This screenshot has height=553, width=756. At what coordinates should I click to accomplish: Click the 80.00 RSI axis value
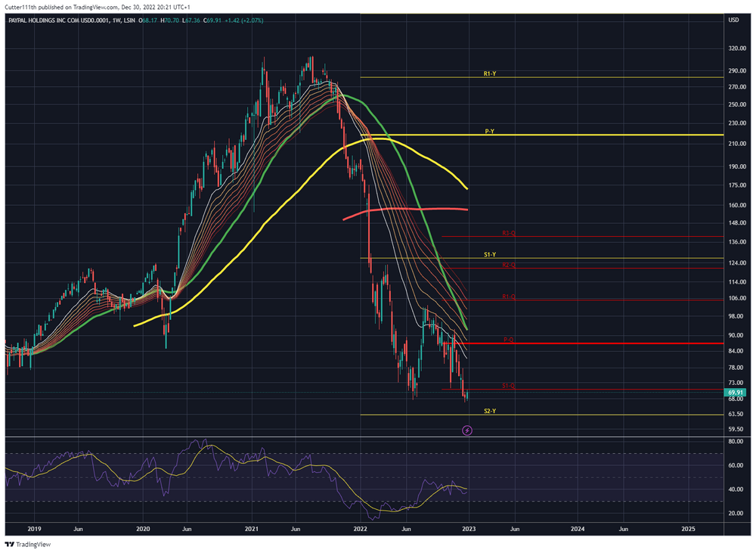pyautogui.click(x=736, y=441)
